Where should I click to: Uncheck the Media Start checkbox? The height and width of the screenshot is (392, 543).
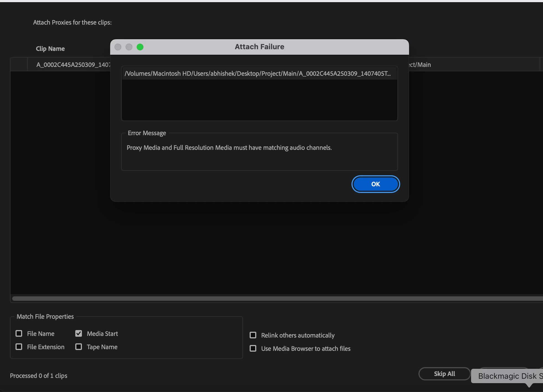coord(79,333)
